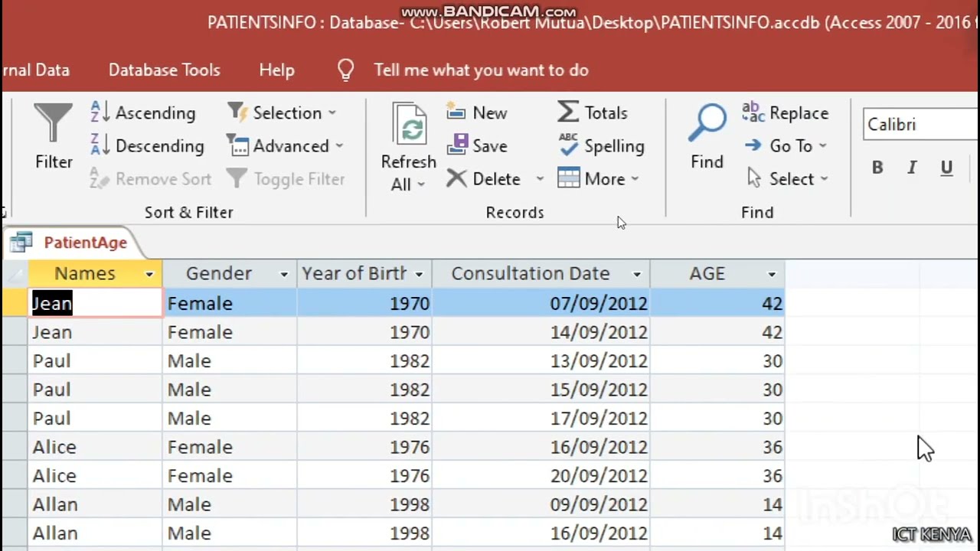Click the Refresh All icon
The width and height of the screenshot is (980, 551).
pyautogui.click(x=411, y=126)
